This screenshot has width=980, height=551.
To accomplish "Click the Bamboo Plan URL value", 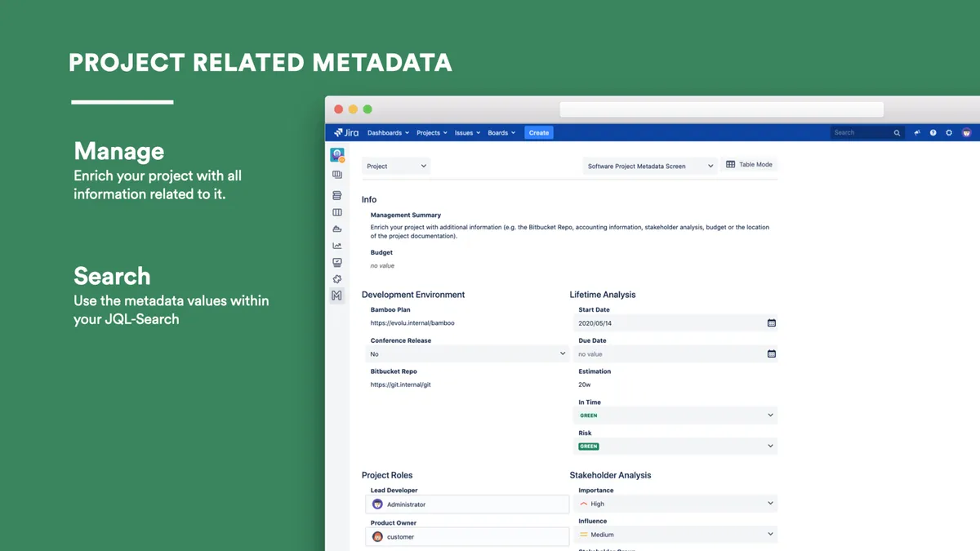I will tap(412, 323).
